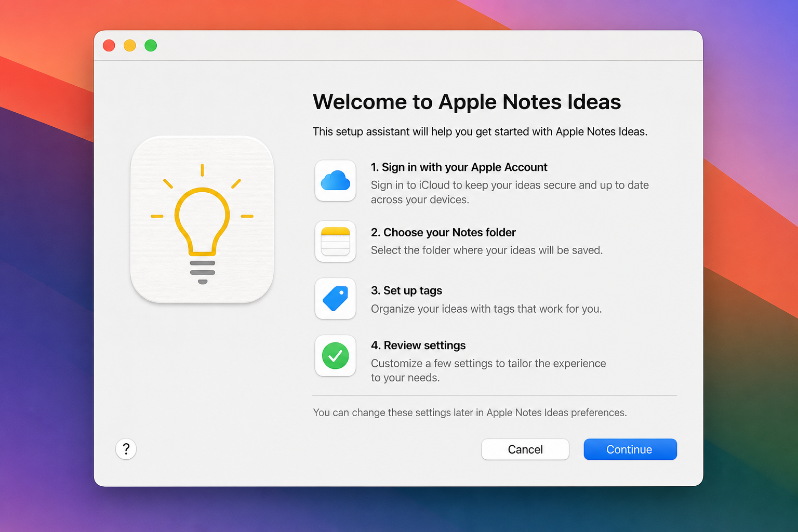798x532 pixels.
Task: Minimize window using yellow button
Action: tap(130, 46)
